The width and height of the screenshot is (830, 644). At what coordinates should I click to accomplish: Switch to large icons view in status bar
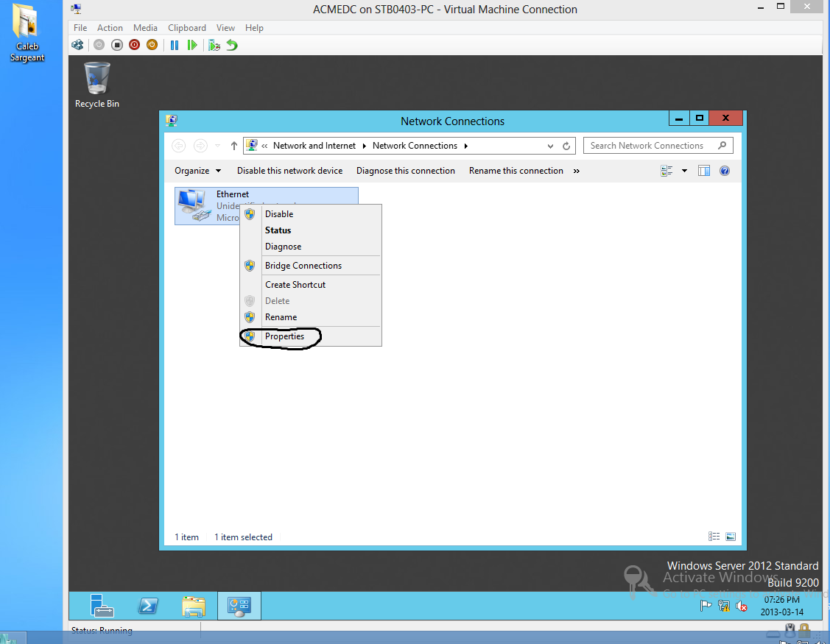(731, 537)
